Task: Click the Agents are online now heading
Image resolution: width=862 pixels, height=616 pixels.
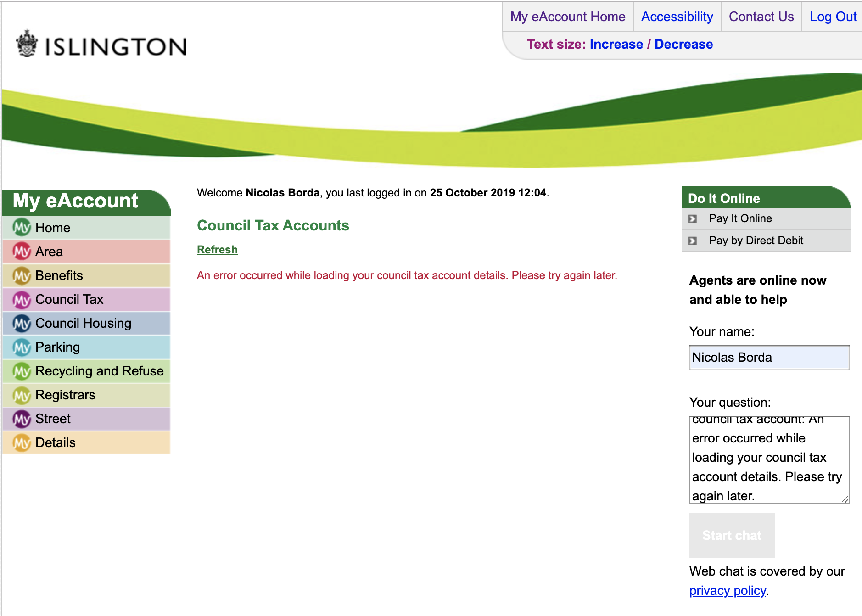Action: [x=758, y=290]
